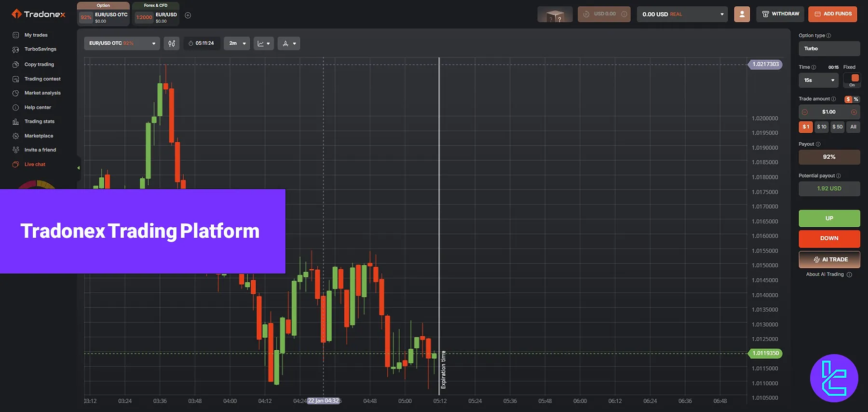Place an UP trade
This screenshot has height=412, width=868.
pyautogui.click(x=829, y=219)
